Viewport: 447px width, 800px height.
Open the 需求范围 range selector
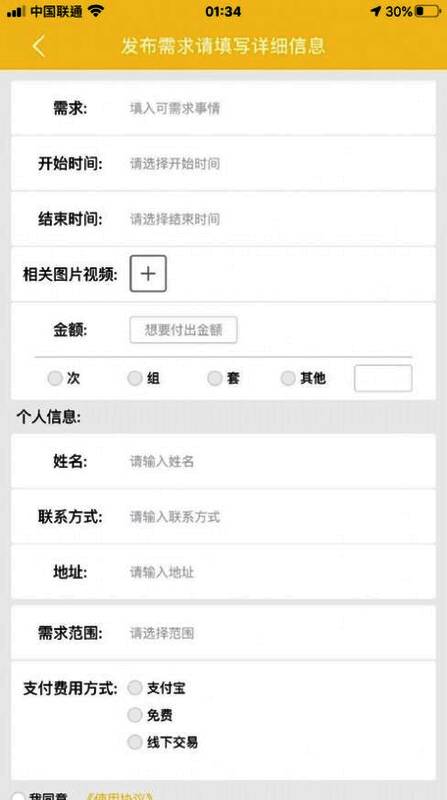click(x=224, y=633)
